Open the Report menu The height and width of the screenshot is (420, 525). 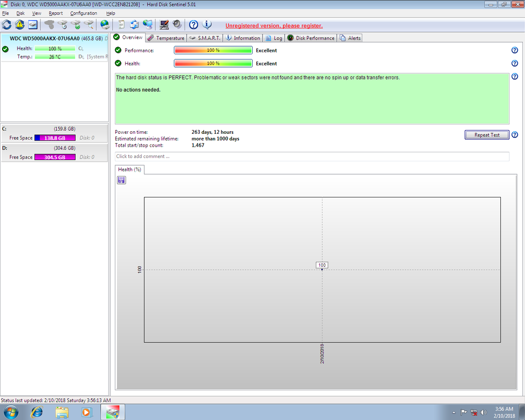pyautogui.click(x=55, y=13)
